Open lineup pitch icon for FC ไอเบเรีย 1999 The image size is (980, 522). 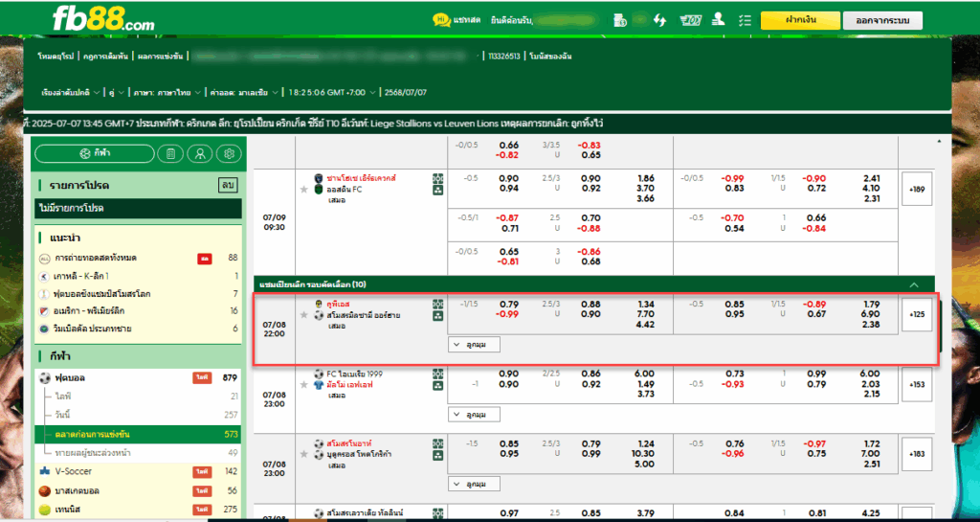437,374
